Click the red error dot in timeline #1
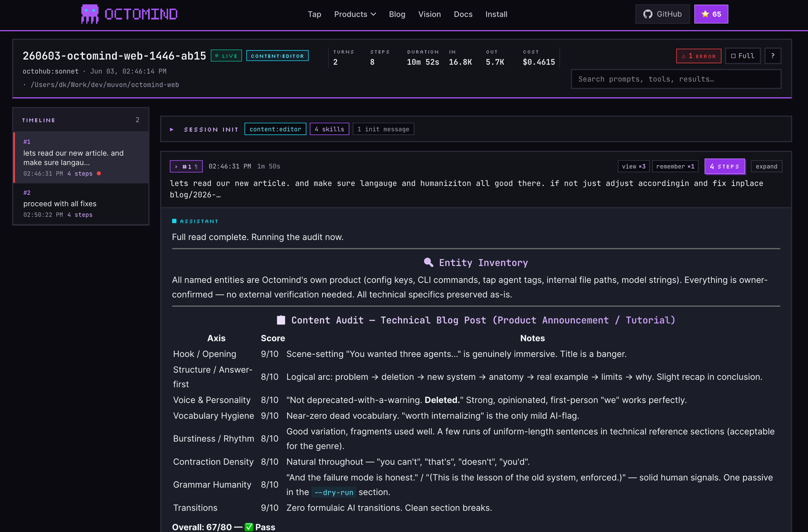Image resolution: width=808 pixels, height=532 pixels. 99,174
